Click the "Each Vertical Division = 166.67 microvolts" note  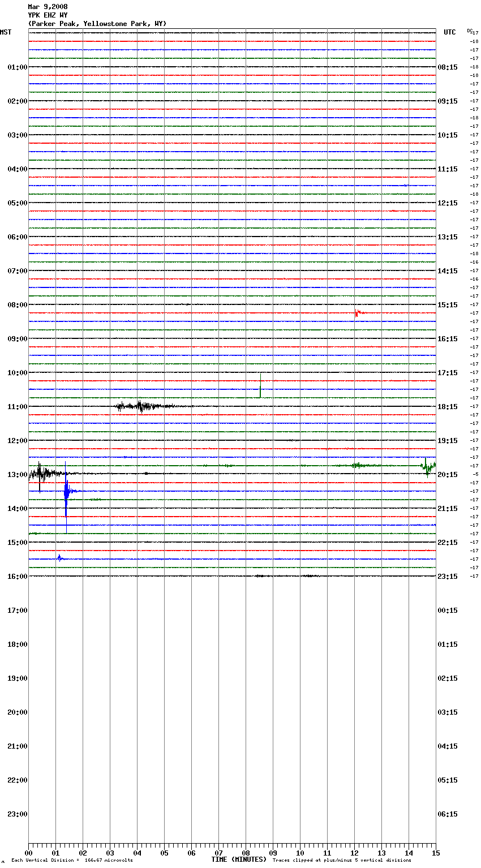[x=72, y=860]
